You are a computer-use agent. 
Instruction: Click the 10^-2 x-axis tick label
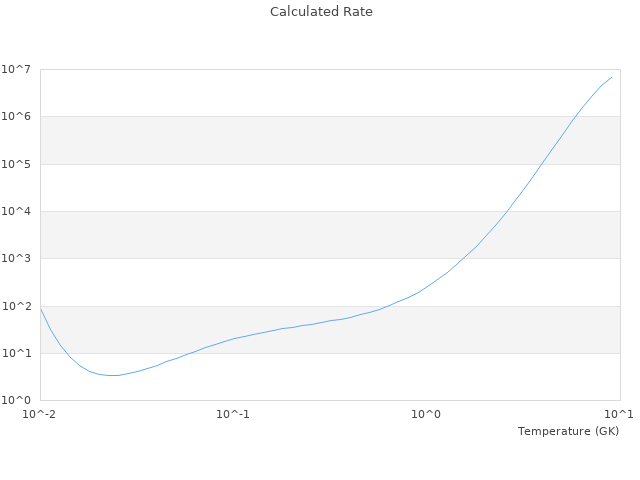[40, 414]
